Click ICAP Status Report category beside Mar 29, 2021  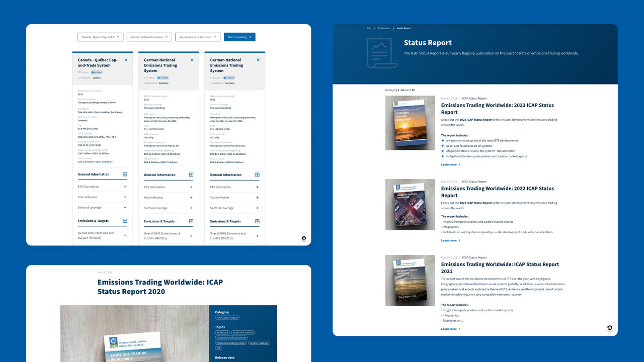[474, 257]
